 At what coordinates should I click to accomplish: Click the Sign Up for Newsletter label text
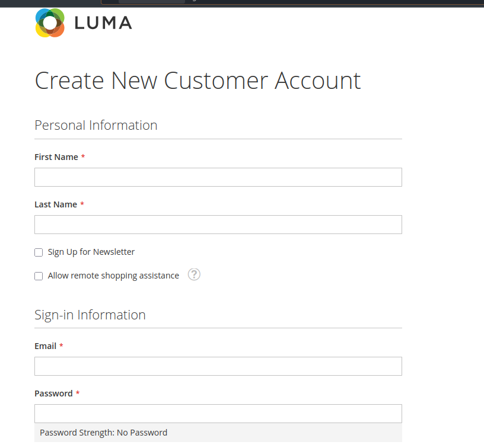click(91, 252)
